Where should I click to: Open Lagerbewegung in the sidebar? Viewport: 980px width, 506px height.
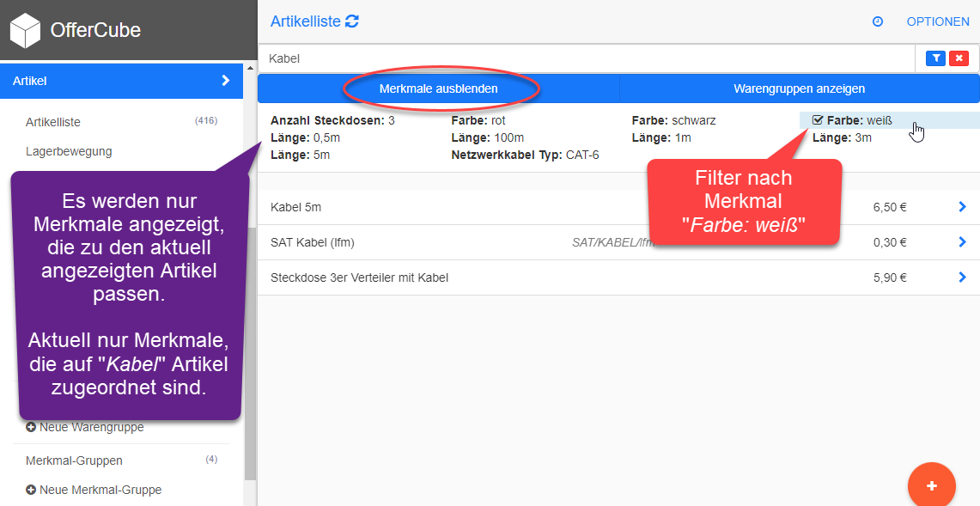coord(69,151)
